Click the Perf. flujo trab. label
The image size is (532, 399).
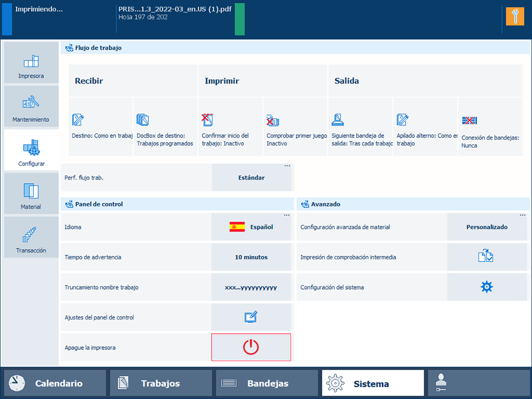pos(84,178)
